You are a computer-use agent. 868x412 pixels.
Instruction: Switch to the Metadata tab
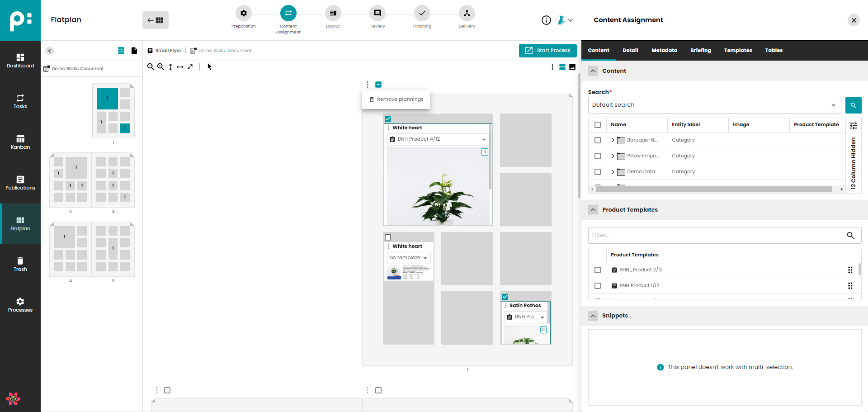pos(664,50)
